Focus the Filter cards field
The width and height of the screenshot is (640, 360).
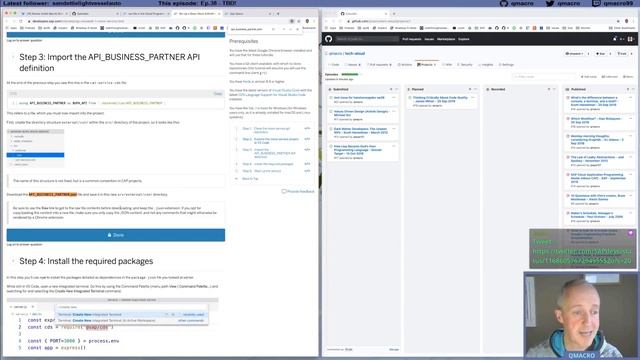click(x=544, y=76)
